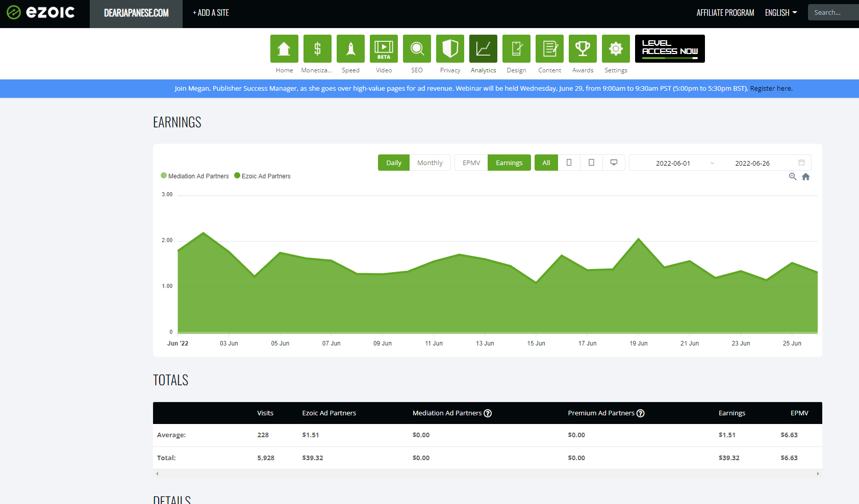Switch chart to Monthly view
The image size is (859, 504).
(x=430, y=163)
